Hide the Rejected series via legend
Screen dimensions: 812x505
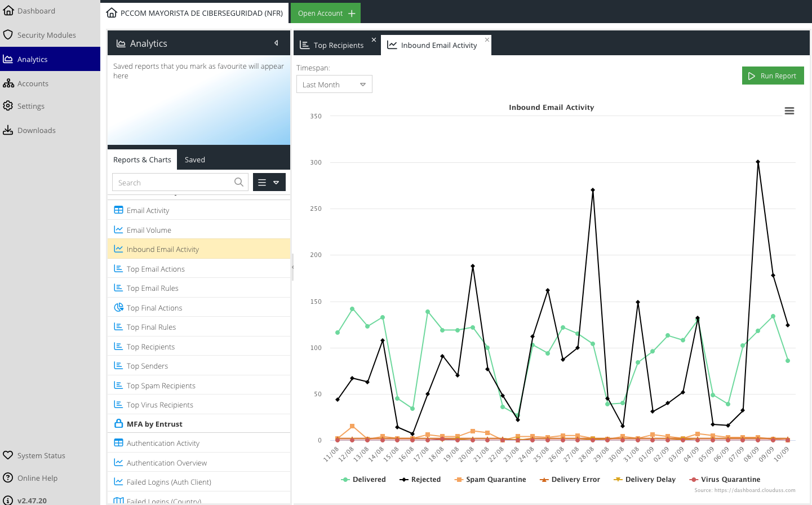coord(420,480)
